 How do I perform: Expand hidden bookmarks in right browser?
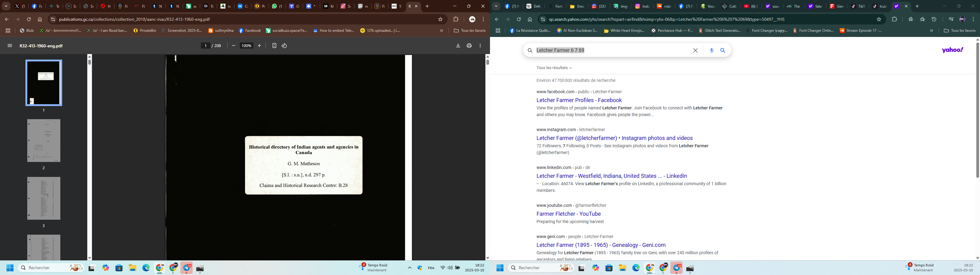[931, 31]
